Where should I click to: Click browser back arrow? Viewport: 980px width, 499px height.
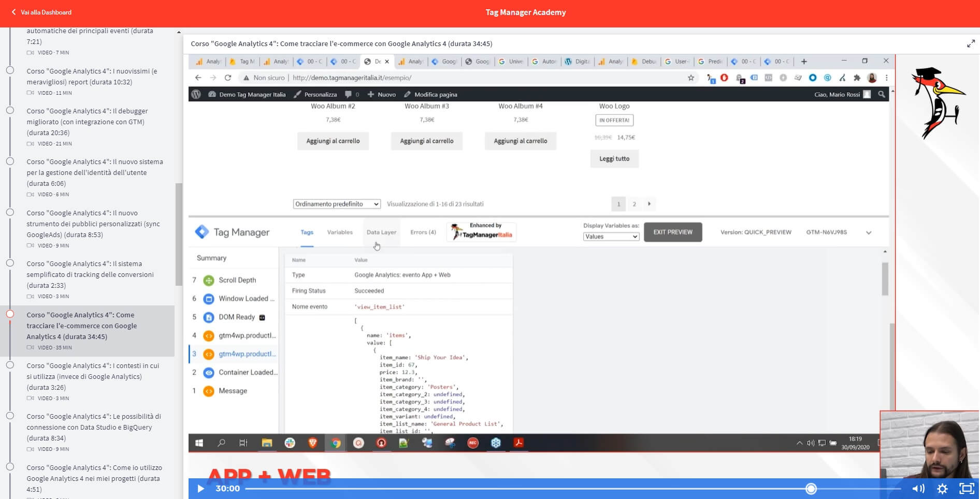(198, 78)
